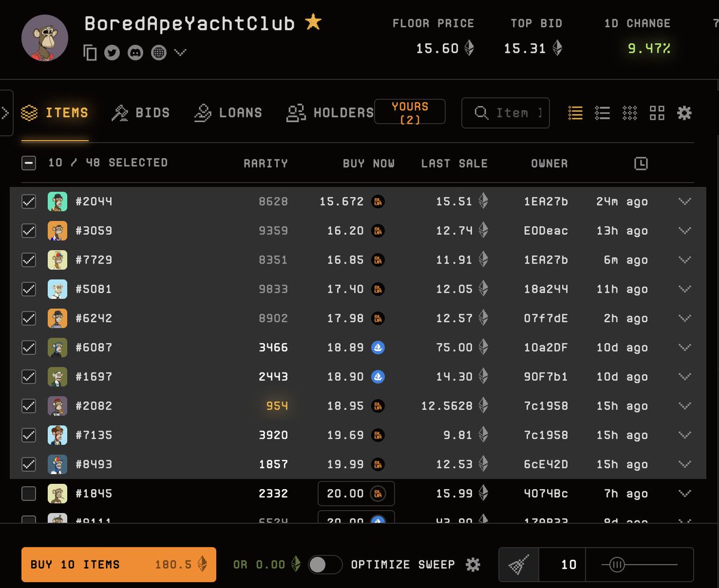719x588 pixels.
Task: Open the collection's Twitter page
Action: pyautogui.click(x=111, y=52)
